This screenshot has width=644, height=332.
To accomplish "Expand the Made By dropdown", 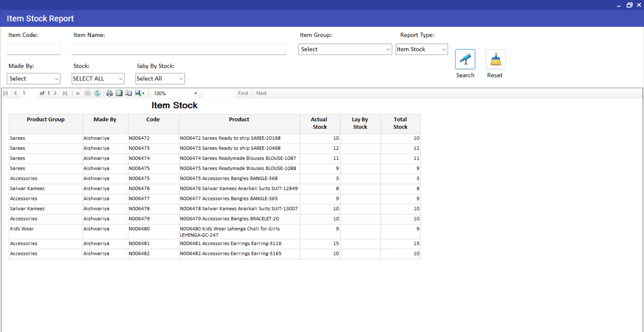I will click(x=34, y=79).
